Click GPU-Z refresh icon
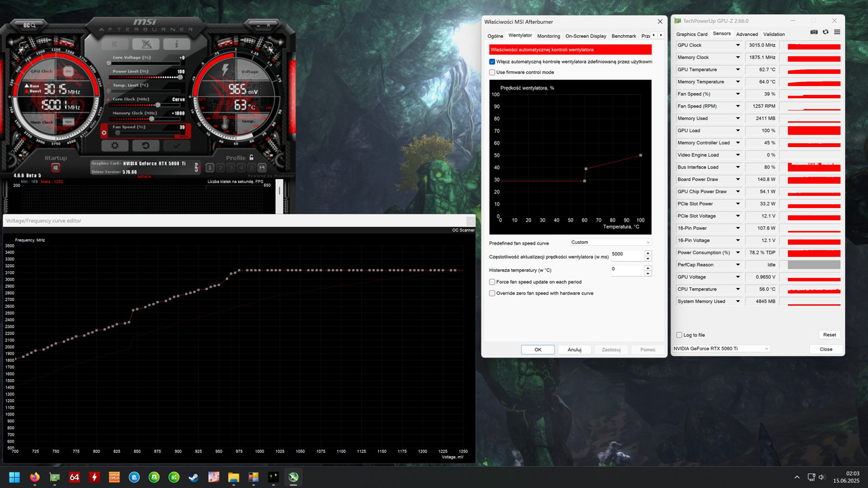The image size is (868, 488). tap(825, 33)
